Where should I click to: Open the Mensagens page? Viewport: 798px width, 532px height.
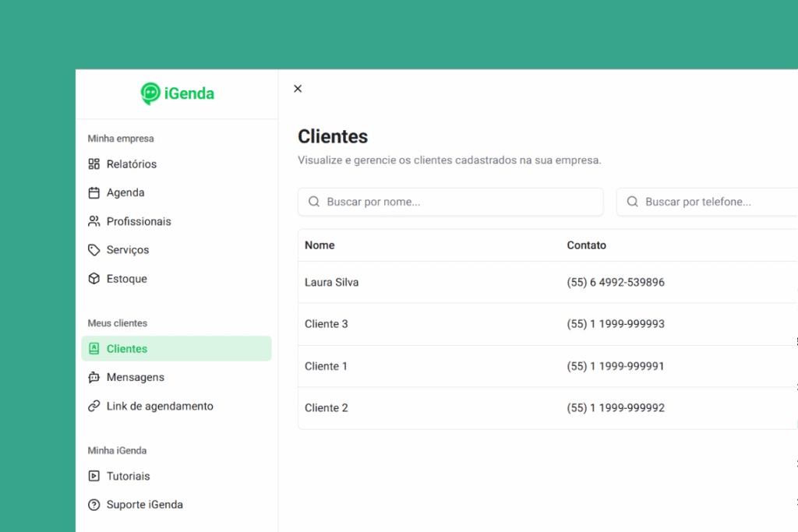[136, 378]
